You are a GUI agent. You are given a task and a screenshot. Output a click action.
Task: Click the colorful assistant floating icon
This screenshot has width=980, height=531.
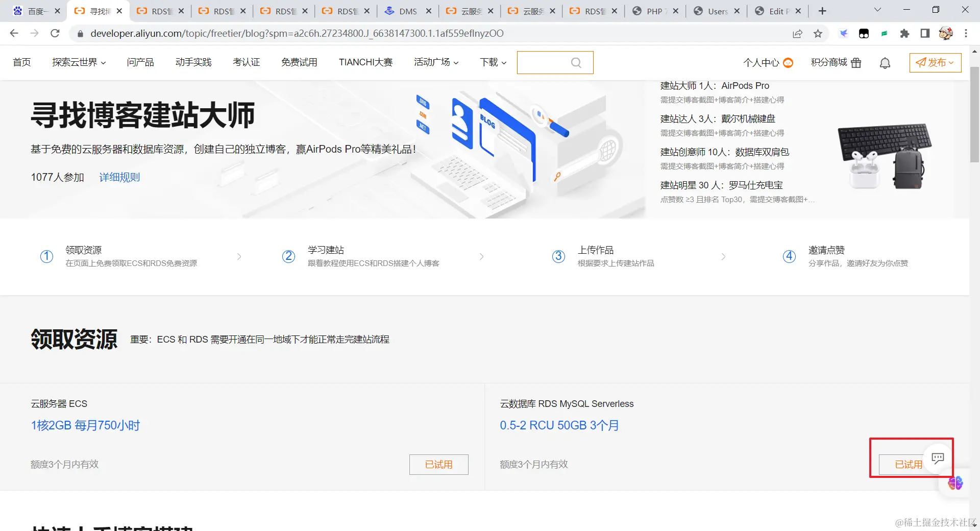(955, 483)
